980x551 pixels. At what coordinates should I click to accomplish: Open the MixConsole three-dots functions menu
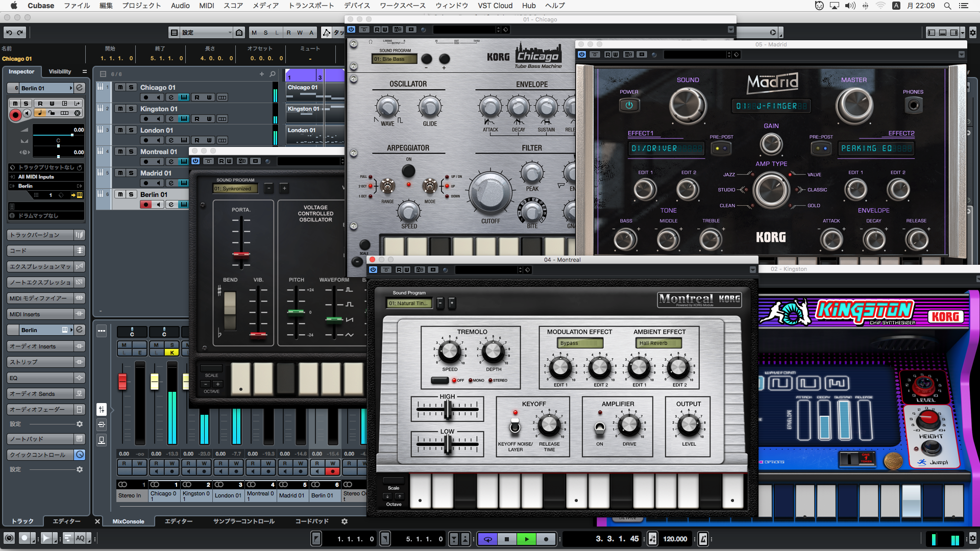(x=102, y=331)
